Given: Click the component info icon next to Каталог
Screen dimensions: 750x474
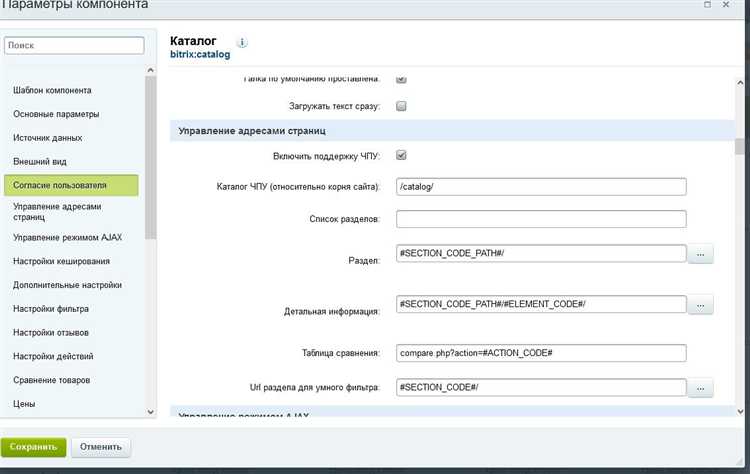Looking at the screenshot, I should click(x=242, y=43).
